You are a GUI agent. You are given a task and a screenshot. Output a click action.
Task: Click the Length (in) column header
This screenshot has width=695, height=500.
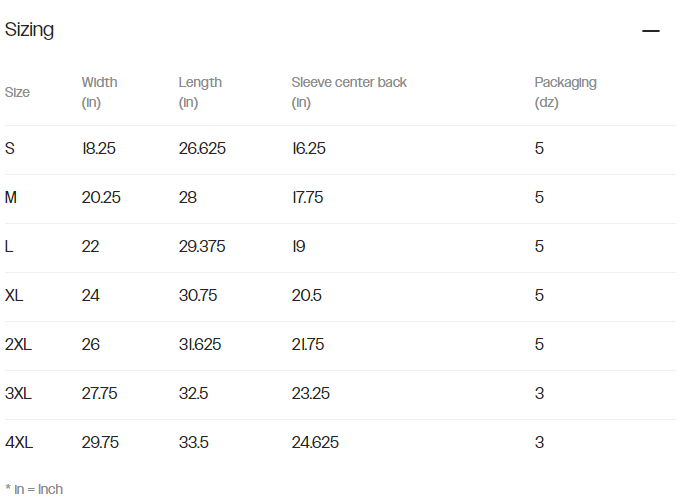coord(200,92)
